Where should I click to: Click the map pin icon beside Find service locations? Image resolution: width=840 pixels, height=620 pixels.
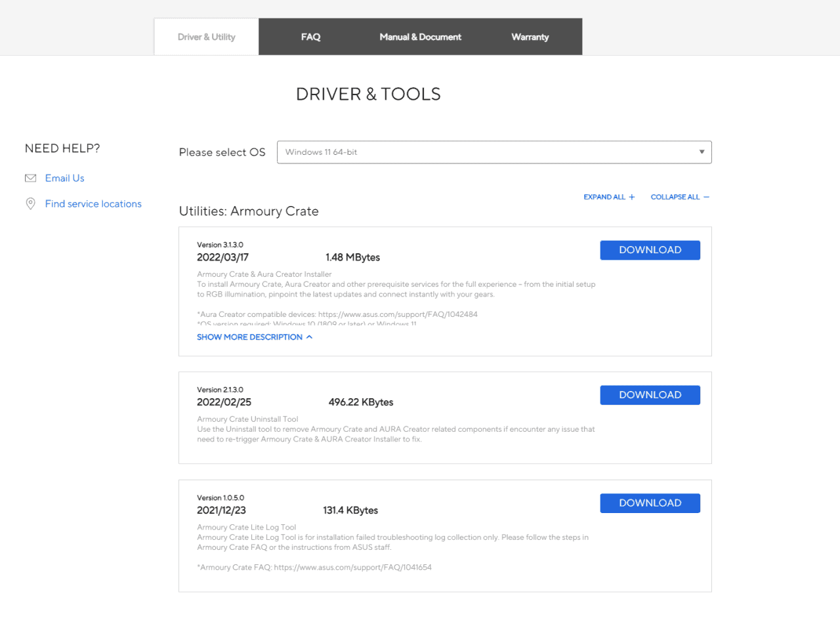pos(30,204)
